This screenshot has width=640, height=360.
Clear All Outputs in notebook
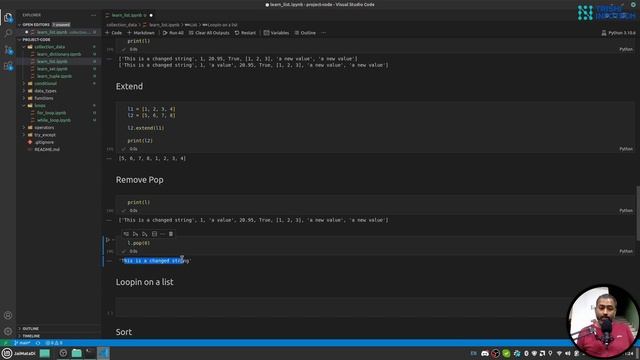209,33
